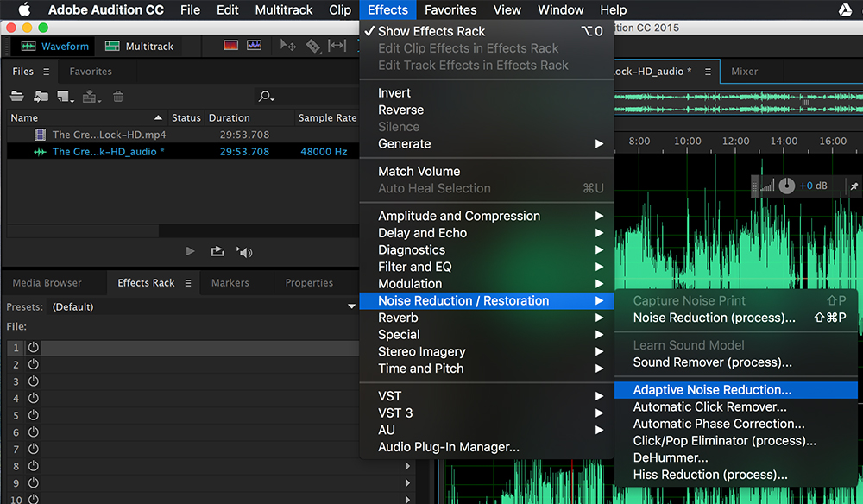Select the Move tool in the toolbar

[x=287, y=45]
